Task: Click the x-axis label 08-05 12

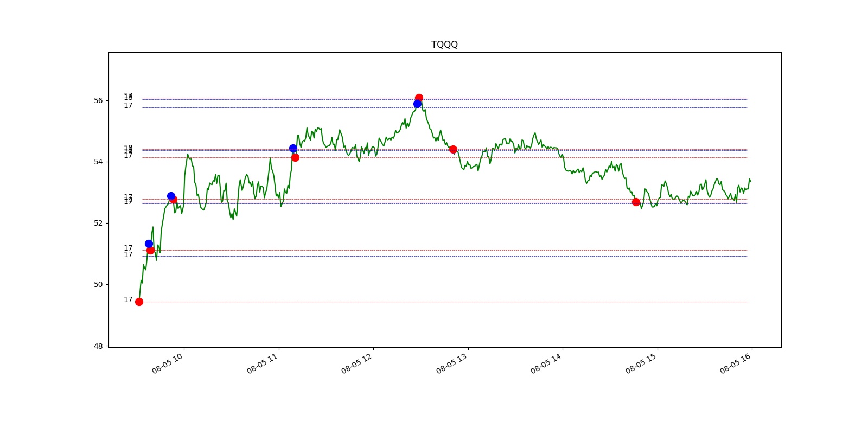Action: [x=357, y=363]
